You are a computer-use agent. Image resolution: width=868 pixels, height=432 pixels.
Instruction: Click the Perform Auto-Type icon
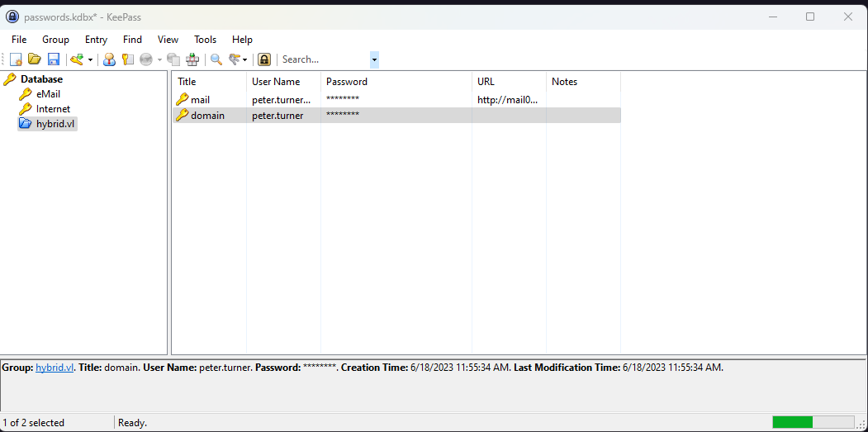click(192, 59)
